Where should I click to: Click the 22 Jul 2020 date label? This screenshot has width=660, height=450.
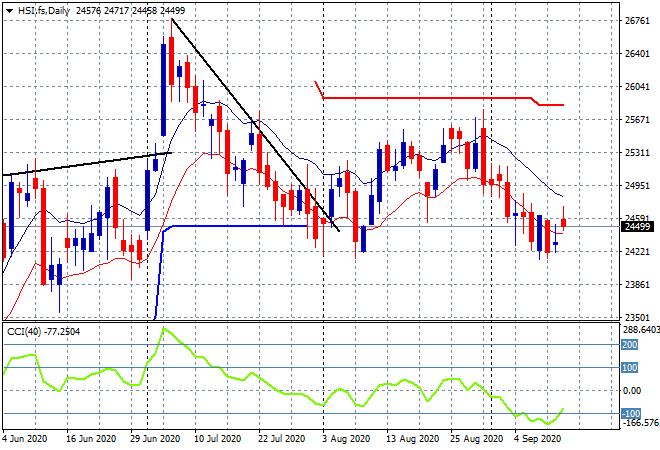click(x=282, y=439)
